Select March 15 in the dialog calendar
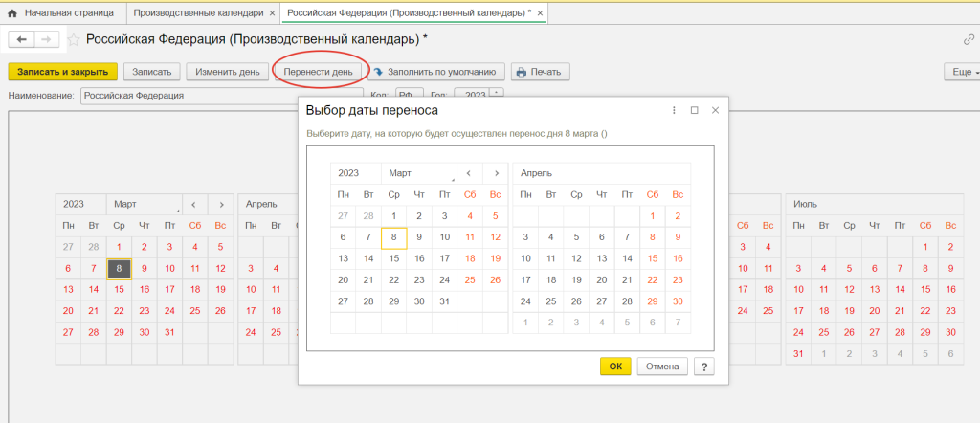The height and width of the screenshot is (423, 980). click(x=393, y=258)
